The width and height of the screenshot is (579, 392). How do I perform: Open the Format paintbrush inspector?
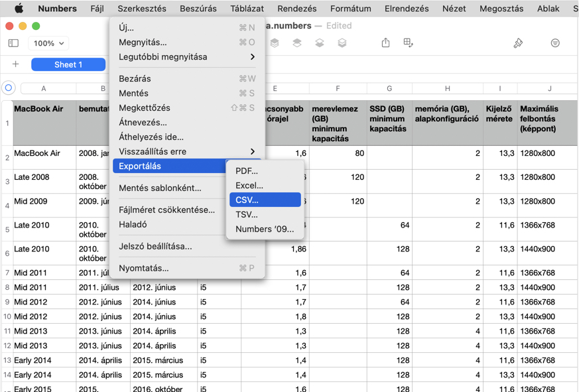pos(518,43)
